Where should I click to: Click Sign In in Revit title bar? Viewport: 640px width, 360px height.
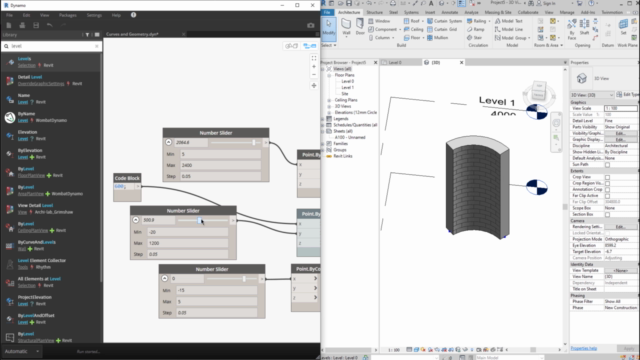pos(546,3)
